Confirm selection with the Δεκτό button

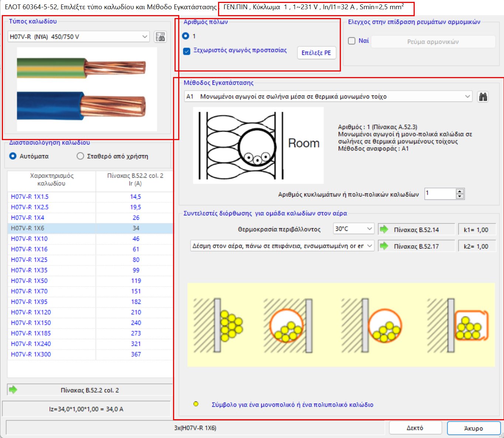[x=415, y=428]
